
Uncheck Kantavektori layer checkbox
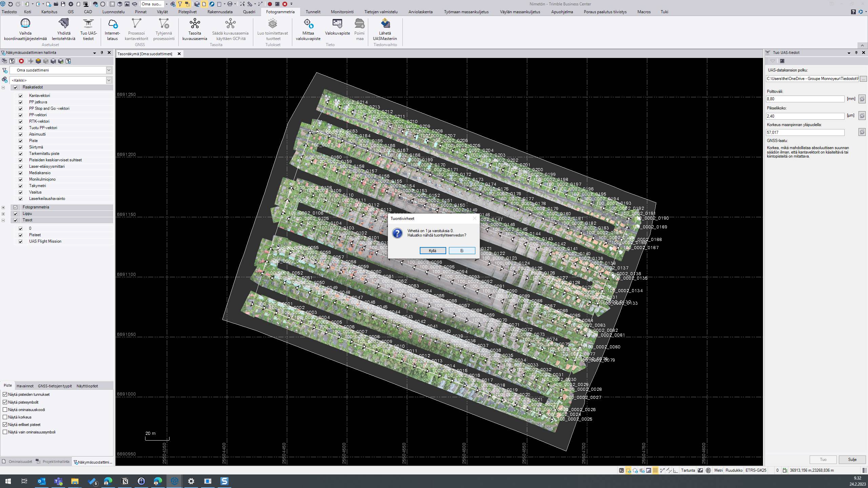click(21, 96)
